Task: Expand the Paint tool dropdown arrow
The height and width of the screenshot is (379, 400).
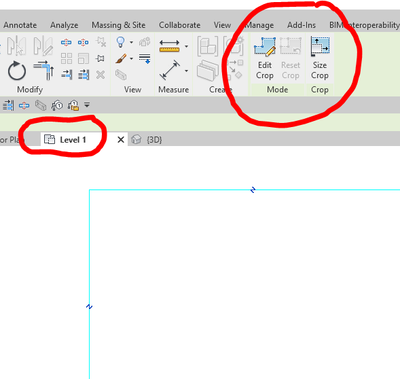Action: (x=131, y=59)
